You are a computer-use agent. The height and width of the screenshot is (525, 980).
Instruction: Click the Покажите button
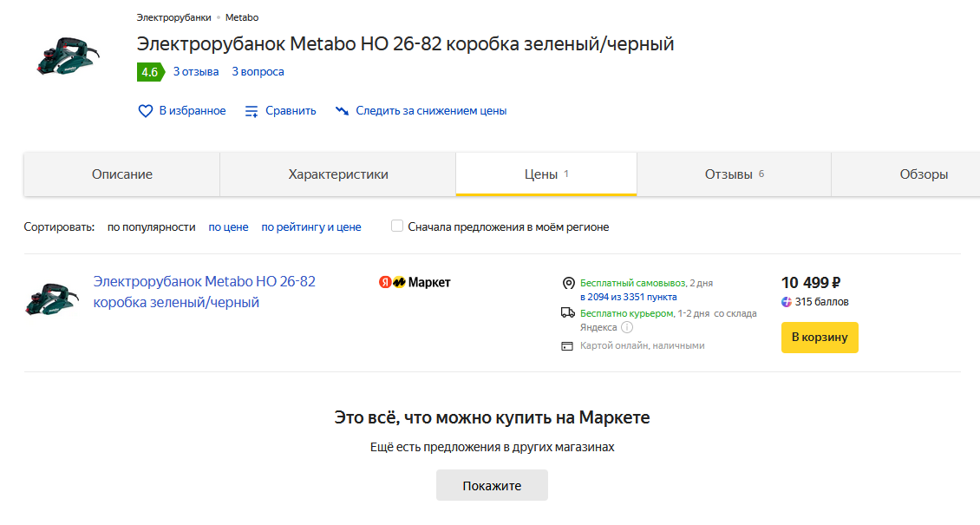pyautogui.click(x=492, y=486)
